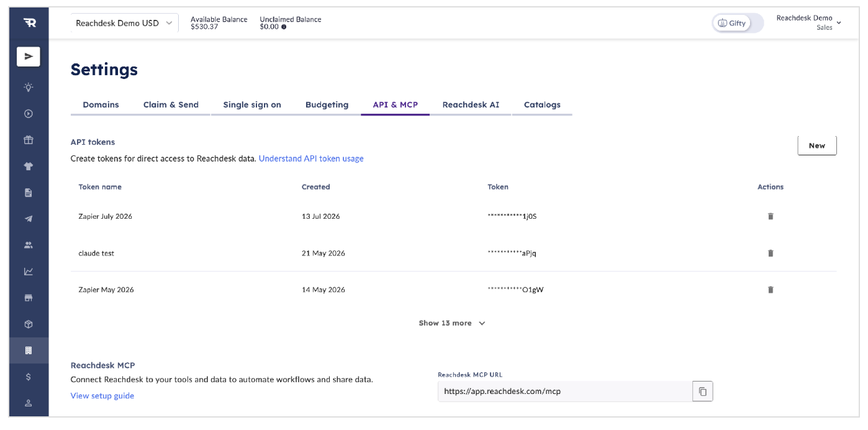Click the Unclaimed Balance info icon

pyautogui.click(x=284, y=27)
